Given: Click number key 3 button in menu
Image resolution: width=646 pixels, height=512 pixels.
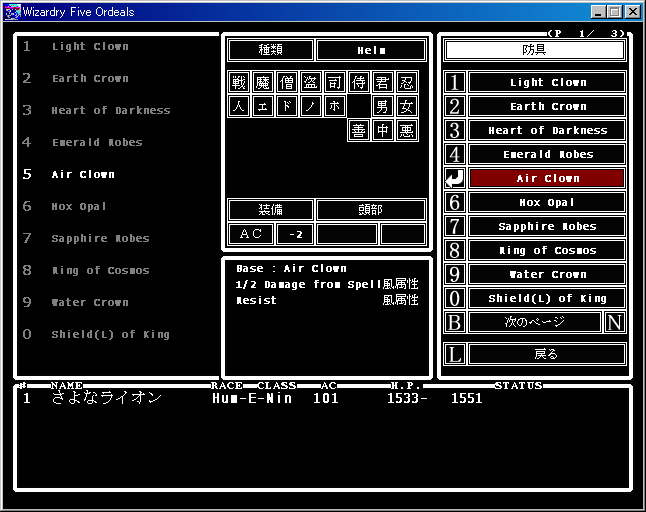Looking at the screenshot, I should tap(455, 130).
